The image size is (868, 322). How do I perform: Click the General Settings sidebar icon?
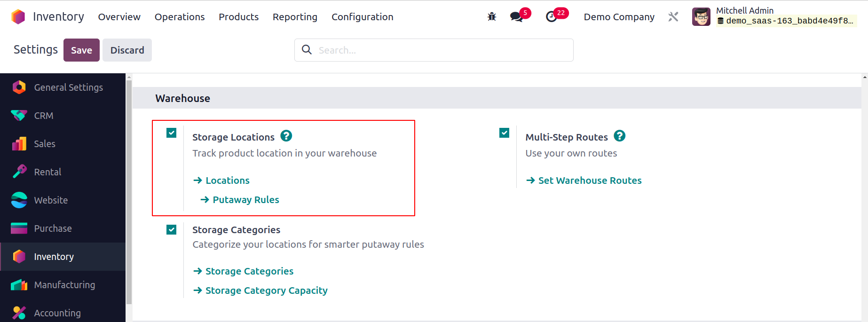19,87
